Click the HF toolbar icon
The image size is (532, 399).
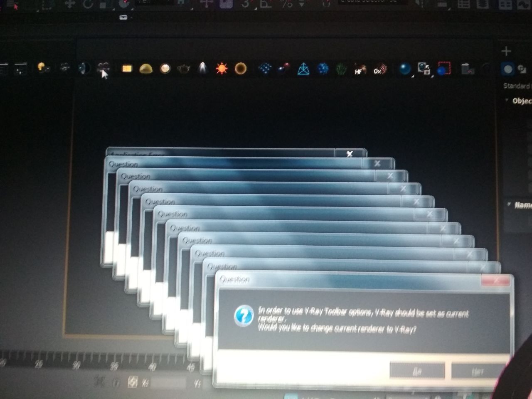pyautogui.click(x=360, y=69)
